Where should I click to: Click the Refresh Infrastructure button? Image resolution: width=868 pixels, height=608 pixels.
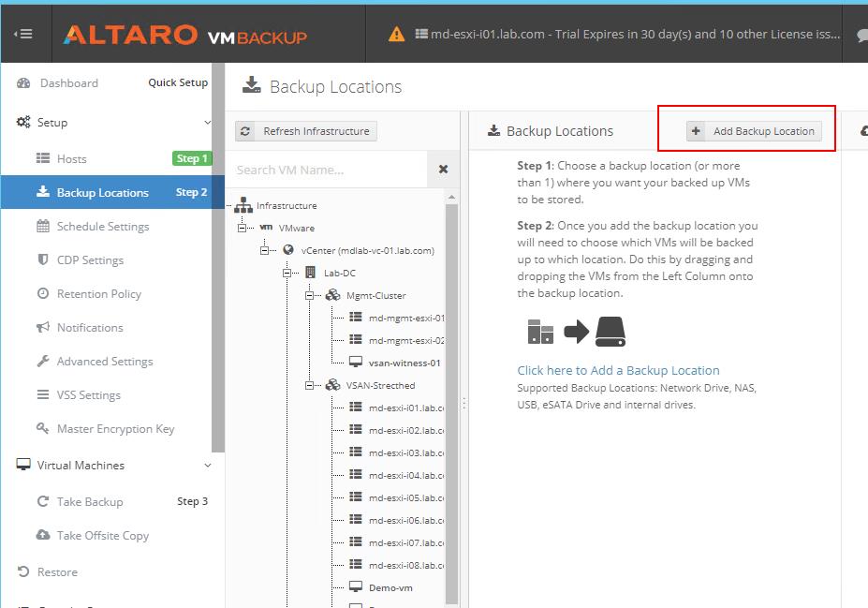coord(306,131)
